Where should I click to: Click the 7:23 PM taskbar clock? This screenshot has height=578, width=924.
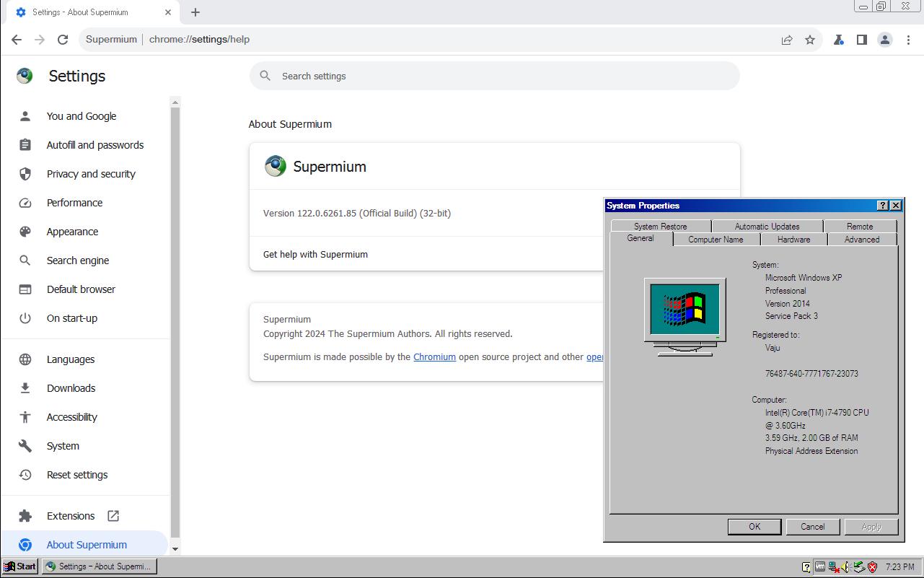click(899, 567)
